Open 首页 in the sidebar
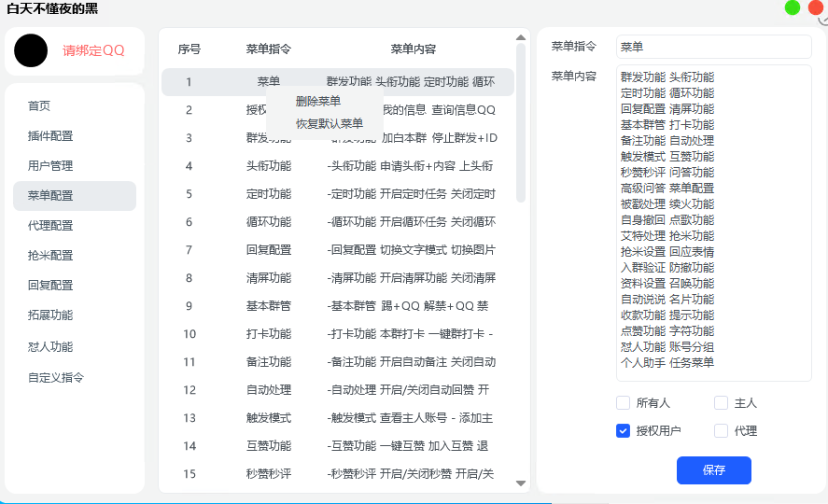 click(39, 106)
